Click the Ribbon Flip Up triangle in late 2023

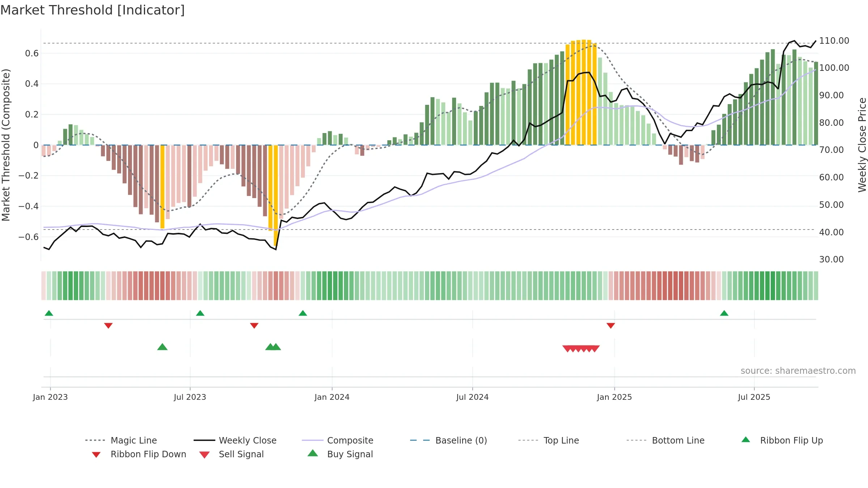(303, 313)
